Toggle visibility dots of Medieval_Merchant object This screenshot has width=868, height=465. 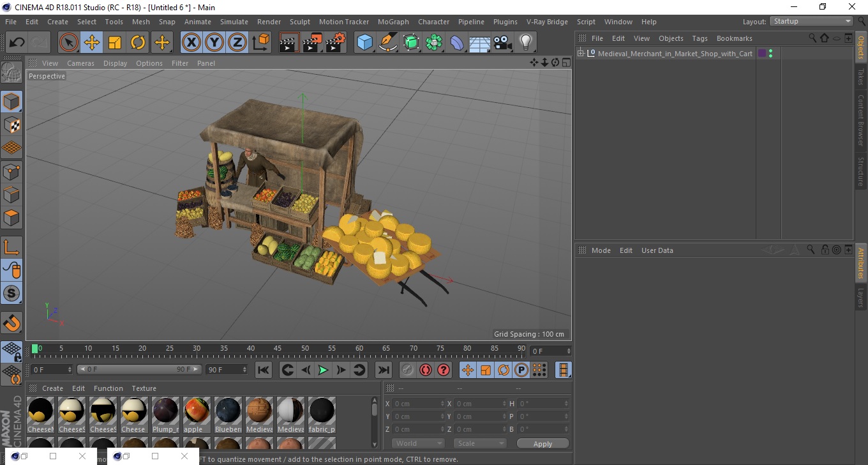(770, 54)
